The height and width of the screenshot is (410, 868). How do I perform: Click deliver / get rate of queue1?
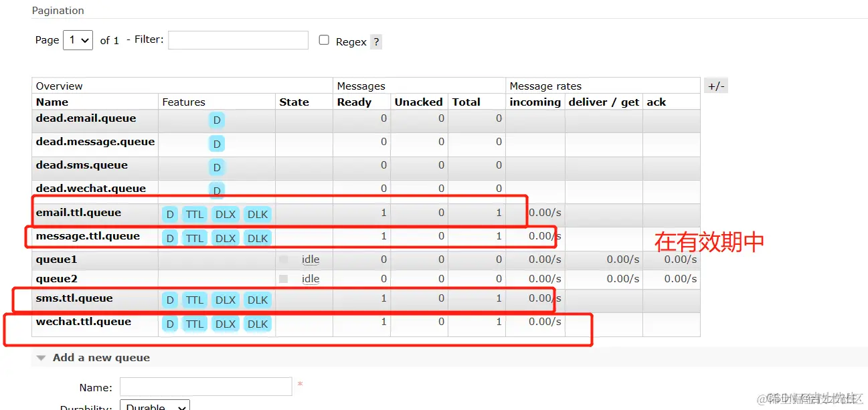coord(623,260)
